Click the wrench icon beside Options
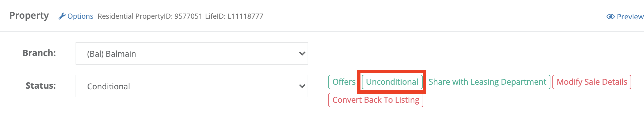The height and width of the screenshot is (130, 644). (62, 16)
